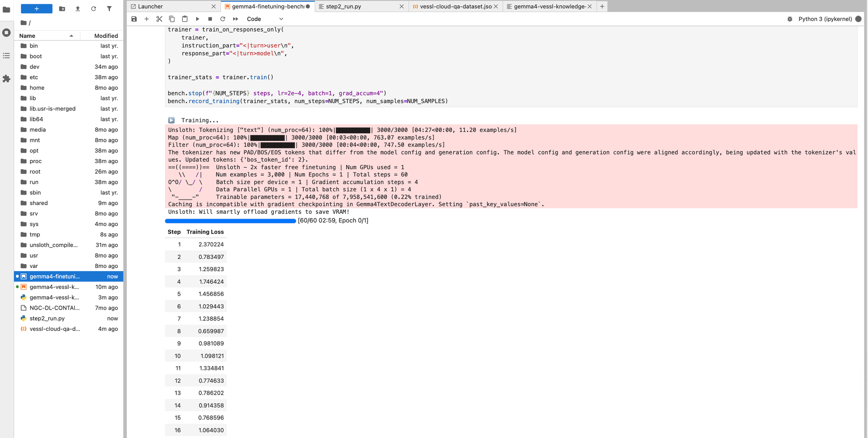The height and width of the screenshot is (438, 868).
Task: Show Running Terminals and Kernels panel
Action: 7,33
